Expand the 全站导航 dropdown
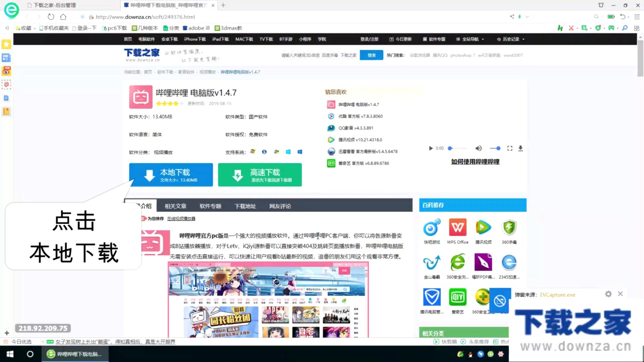The width and height of the screenshot is (644, 362). coord(470,39)
